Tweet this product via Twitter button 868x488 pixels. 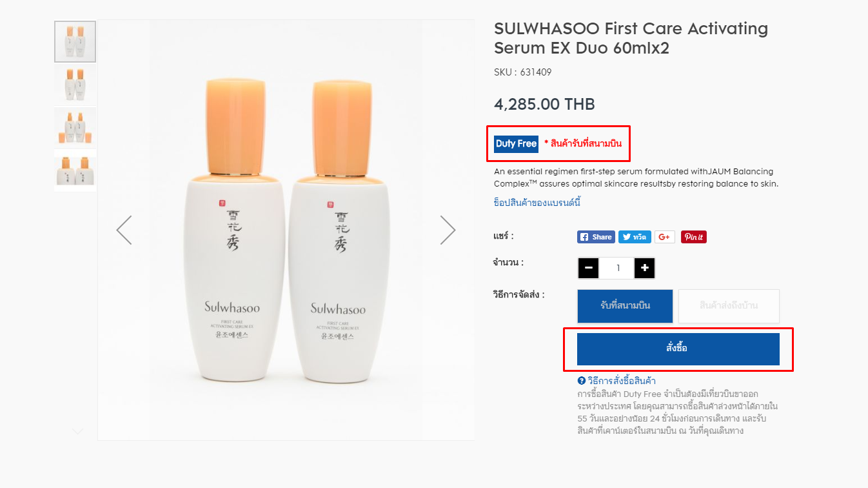(x=635, y=237)
